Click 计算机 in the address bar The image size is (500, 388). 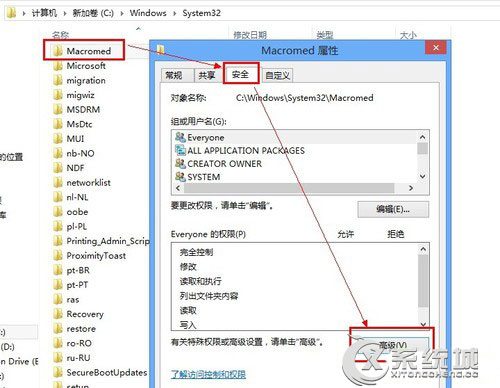pyautogui.click(x=44, y=13)
